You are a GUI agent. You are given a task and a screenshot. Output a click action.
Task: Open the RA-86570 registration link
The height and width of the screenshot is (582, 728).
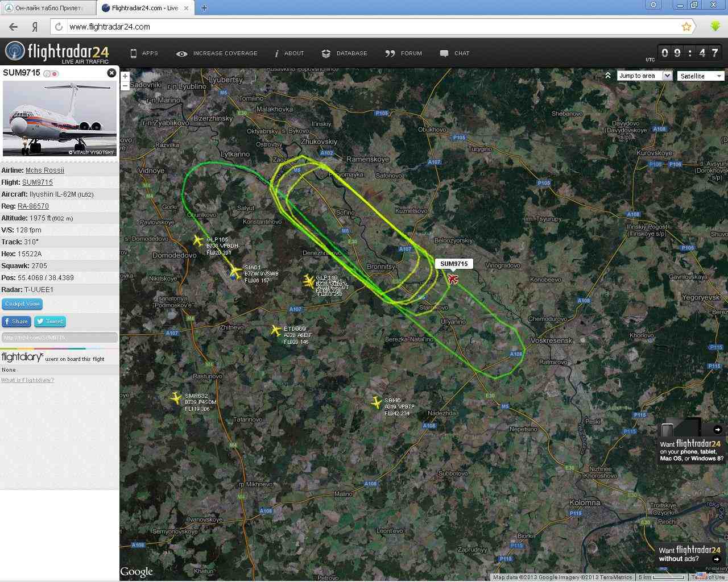pos(33,206)
